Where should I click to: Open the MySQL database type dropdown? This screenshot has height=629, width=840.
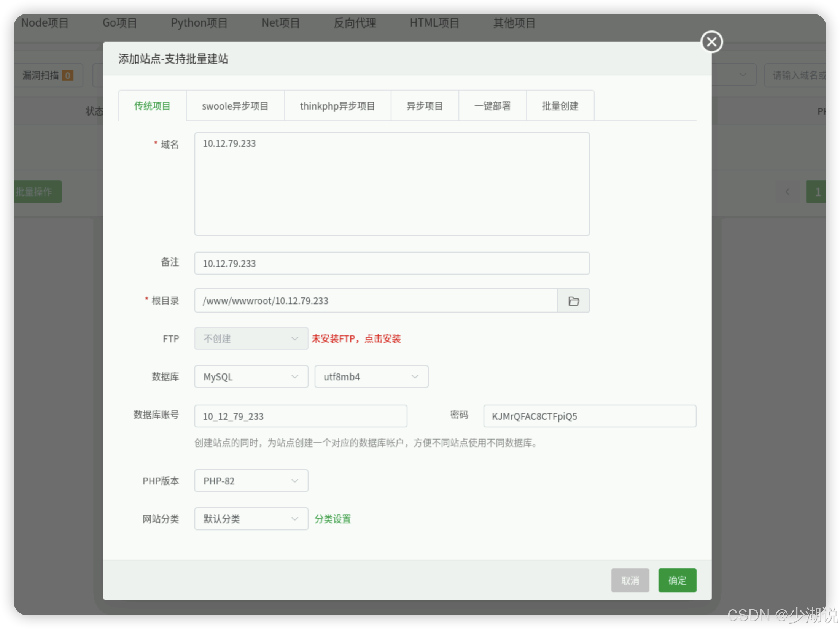(x=251, y=376)
